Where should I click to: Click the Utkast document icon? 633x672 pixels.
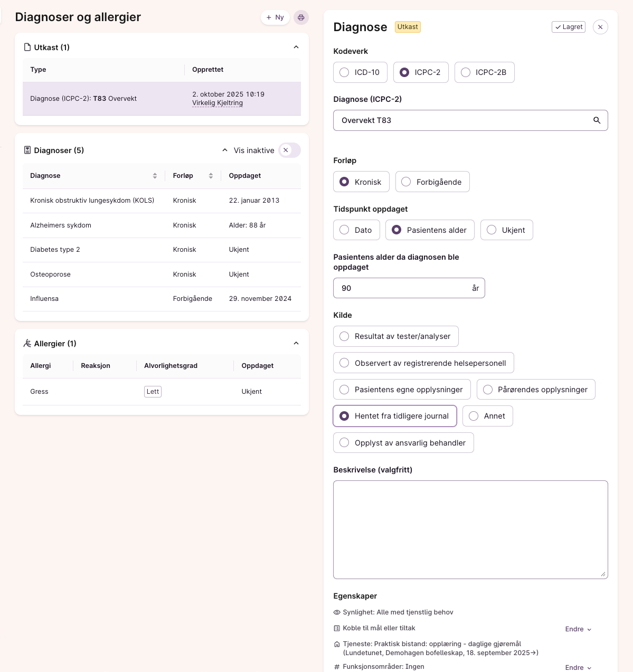tap(27, 48)
